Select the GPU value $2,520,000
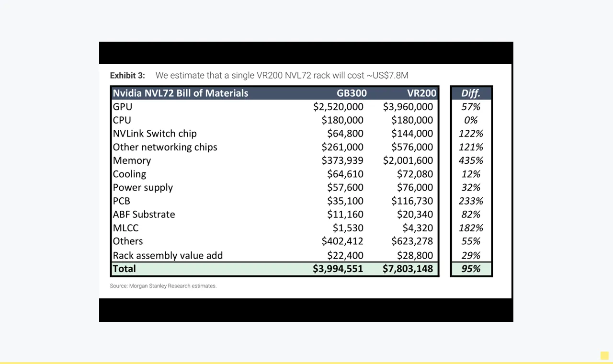613x364 pixels. coord(339,107)
